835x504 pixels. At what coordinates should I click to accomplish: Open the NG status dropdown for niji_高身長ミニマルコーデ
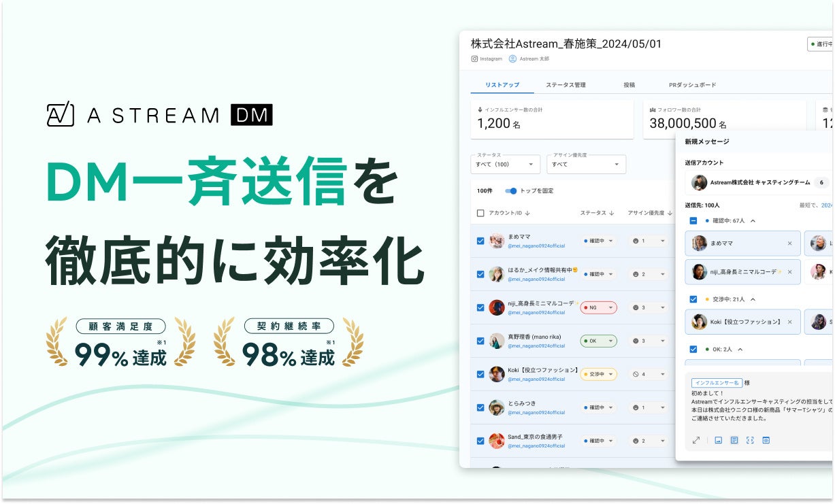pyautogui.click(x=598, y=307)
